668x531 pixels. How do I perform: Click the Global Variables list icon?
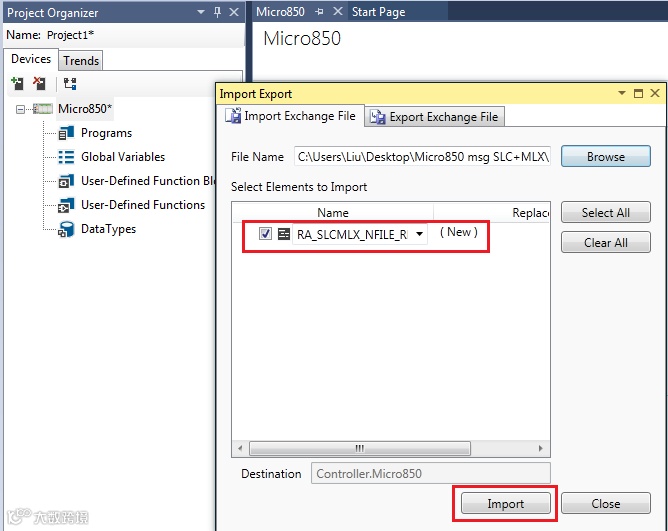point(66,157)
